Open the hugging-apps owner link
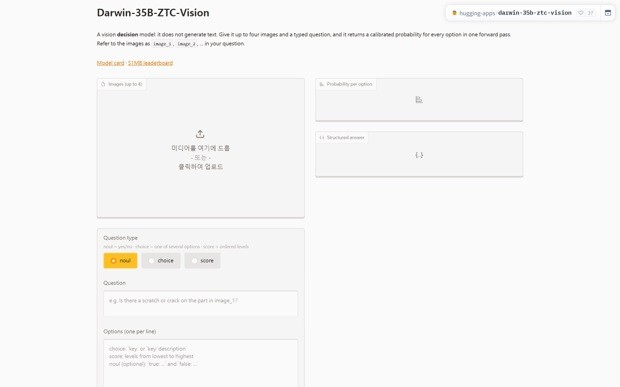This screenshot has width=620, height=387. coord(477,13)
